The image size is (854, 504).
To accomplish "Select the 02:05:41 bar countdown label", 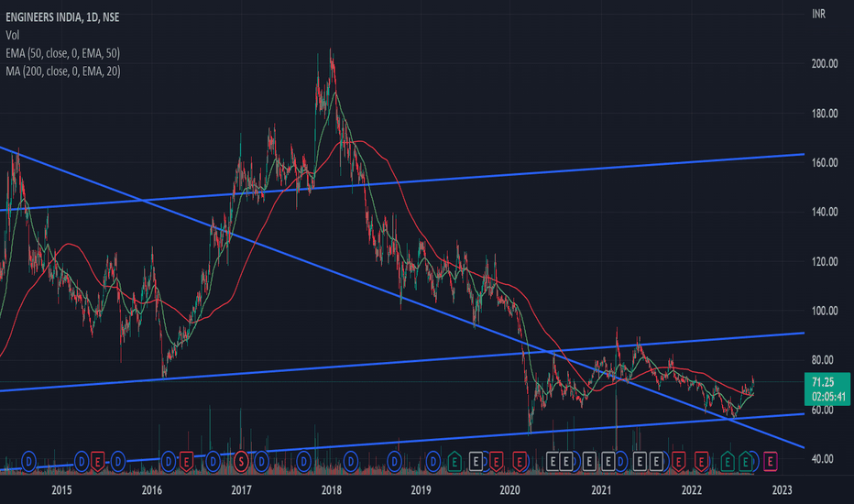I will tap(829, 397).
